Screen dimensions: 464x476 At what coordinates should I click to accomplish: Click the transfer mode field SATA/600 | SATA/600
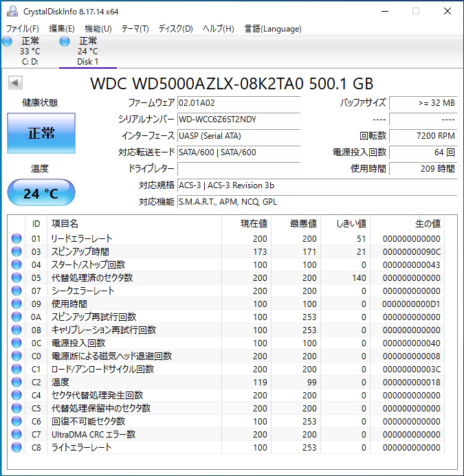click(x=239, y=152)
